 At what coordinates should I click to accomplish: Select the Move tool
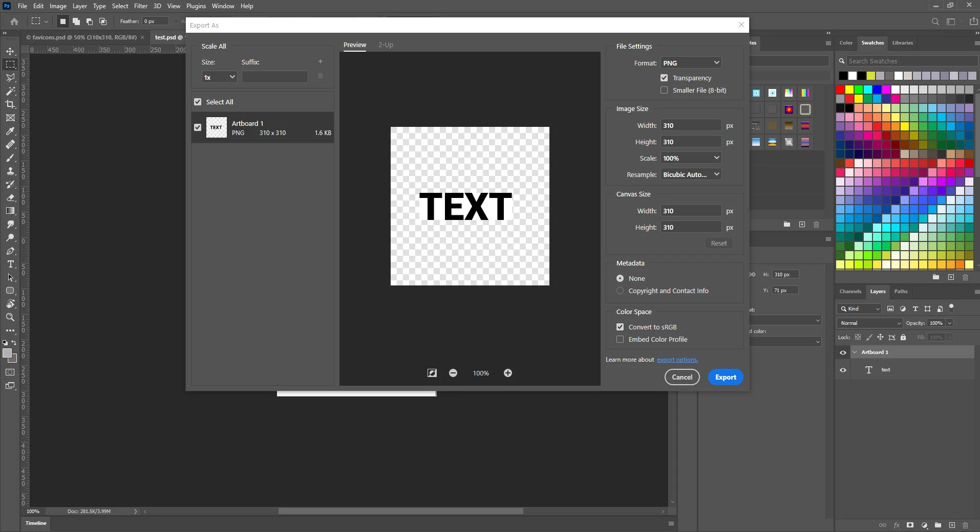[x=10, y=51]
